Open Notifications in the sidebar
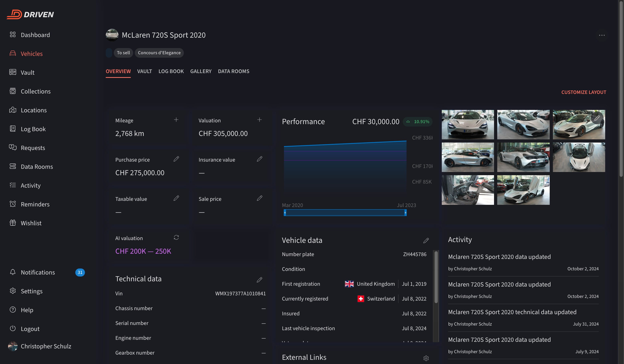 (x=38, y=272)
